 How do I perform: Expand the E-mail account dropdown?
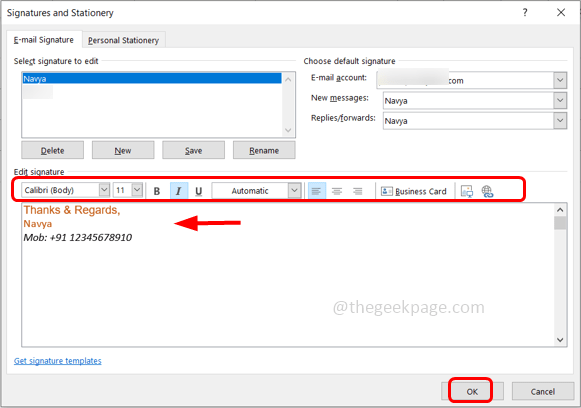[x=560, y=80]
